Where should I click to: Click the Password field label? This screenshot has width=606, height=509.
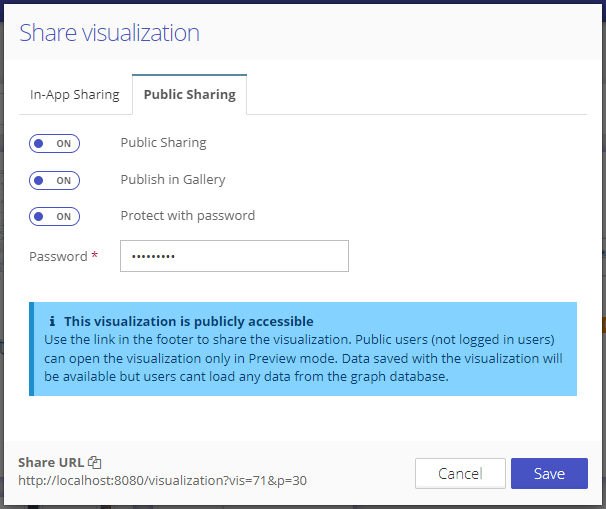point(58,257)
